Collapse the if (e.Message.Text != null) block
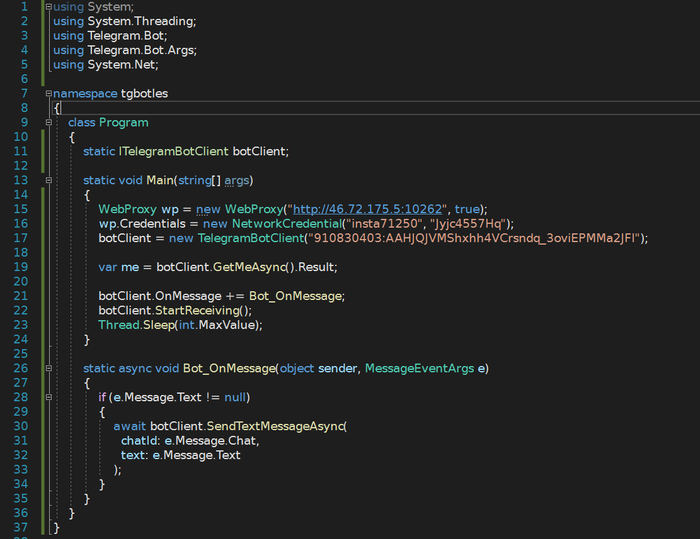Viewport: 700px width, 539px height. (x=49, y=397)
